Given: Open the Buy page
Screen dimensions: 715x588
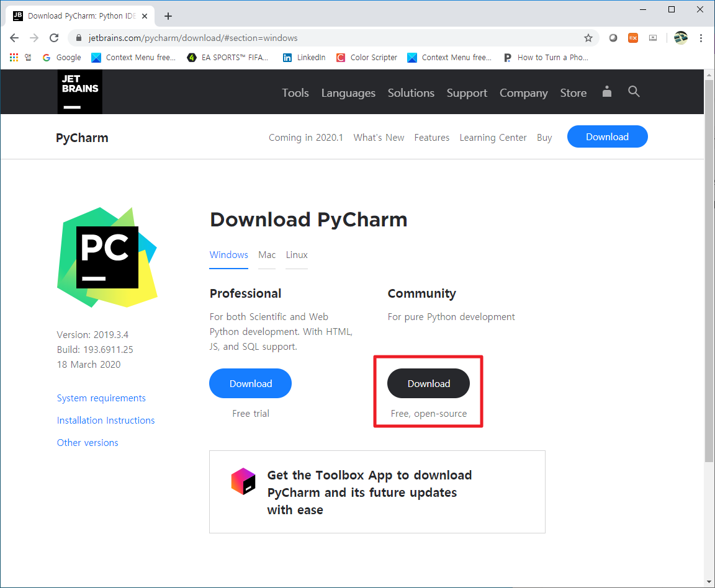Looking at the screenshot, I should [544, 137].
